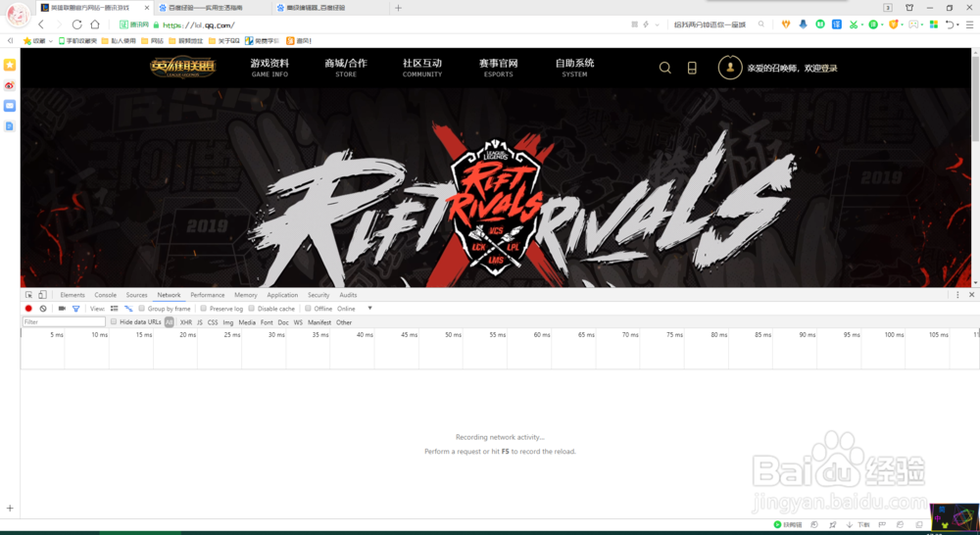Open the 赛事官网 ESPORTS link

coord(498,68)
